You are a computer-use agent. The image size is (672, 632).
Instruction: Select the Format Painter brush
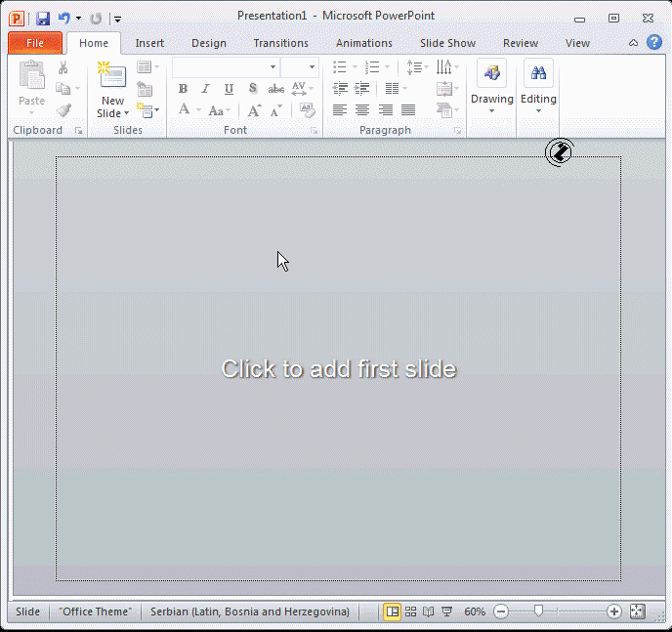63,110
